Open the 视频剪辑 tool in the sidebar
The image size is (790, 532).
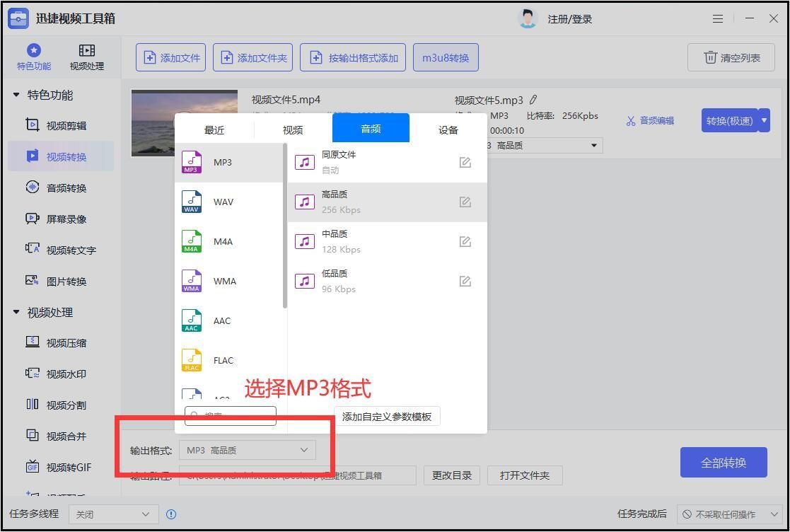57,125
